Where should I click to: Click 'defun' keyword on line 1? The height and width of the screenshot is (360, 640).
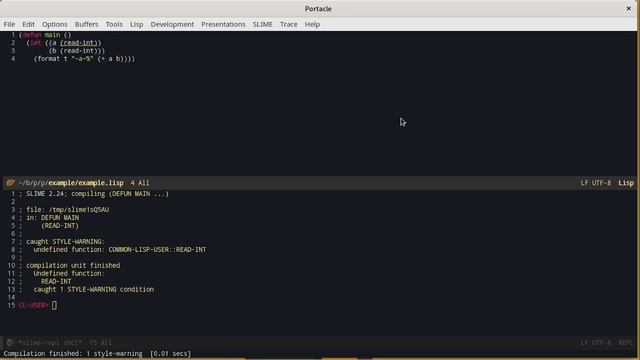pos(32,35)
